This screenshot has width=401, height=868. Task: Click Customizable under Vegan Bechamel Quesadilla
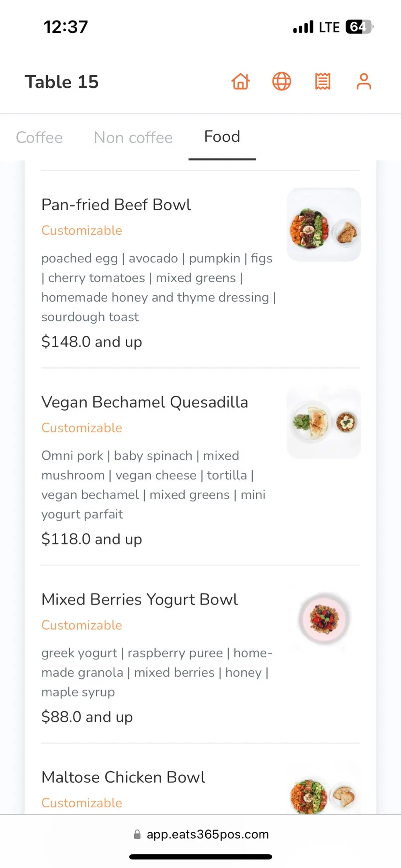(82, 428)
